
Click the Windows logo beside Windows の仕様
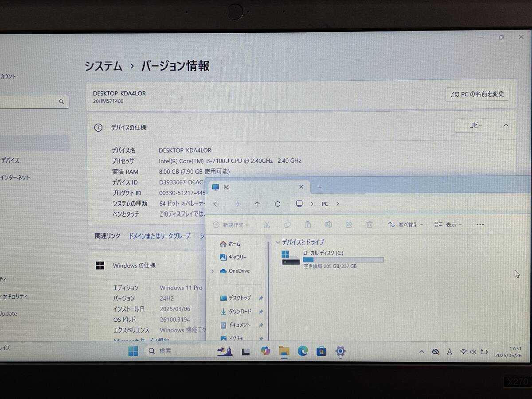tap(100, 266)
